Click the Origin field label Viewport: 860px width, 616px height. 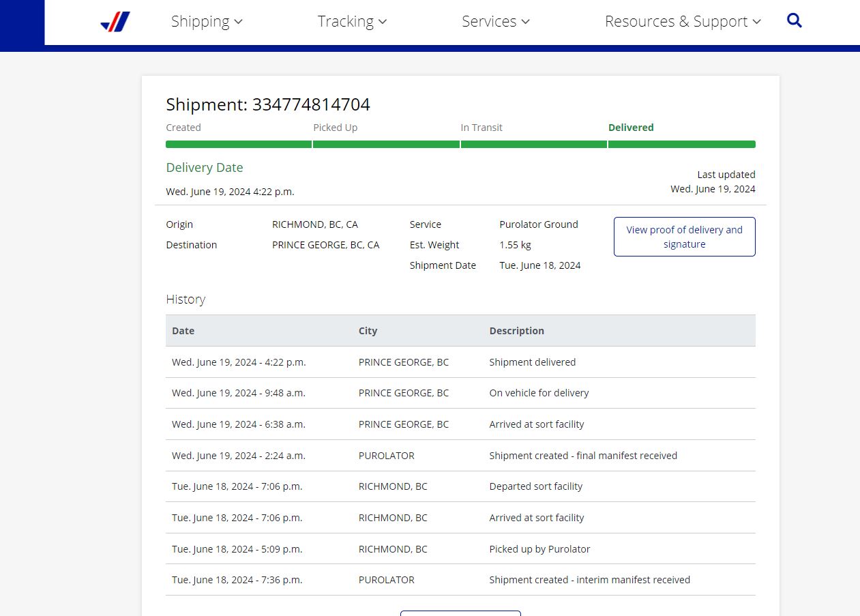179,224
